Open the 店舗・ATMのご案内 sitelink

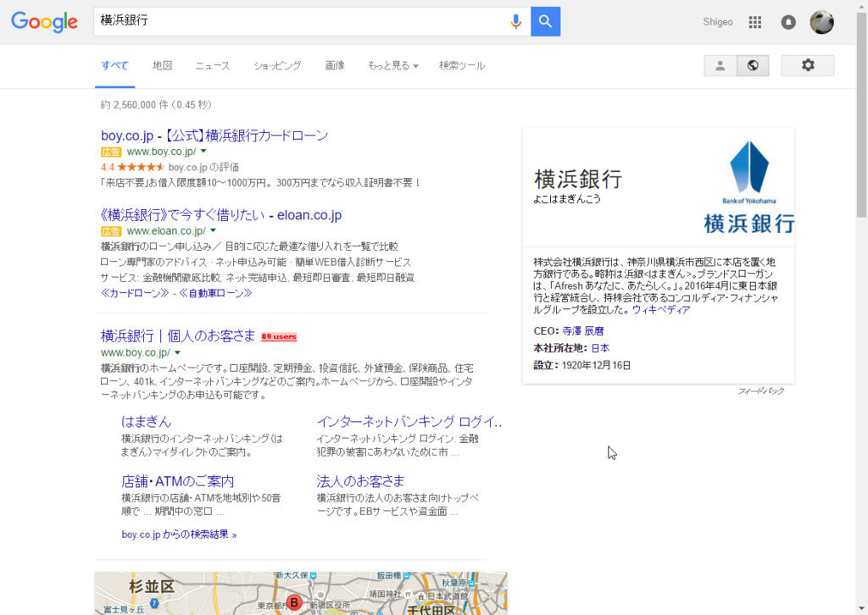(178, 481)
